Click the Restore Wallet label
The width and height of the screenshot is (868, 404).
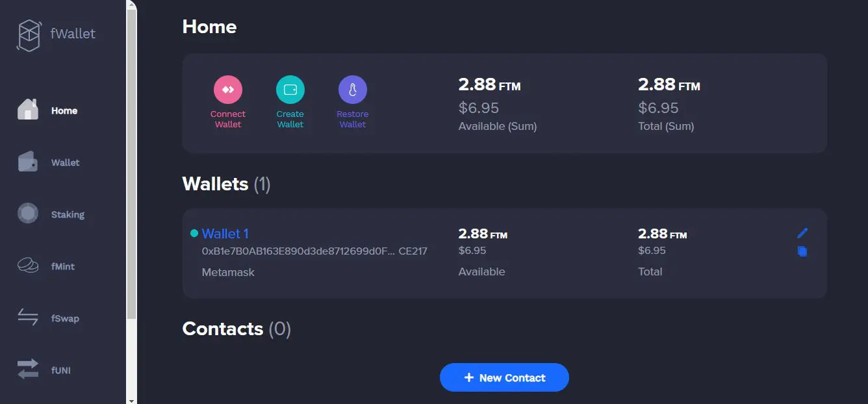(x=353, y=119)
